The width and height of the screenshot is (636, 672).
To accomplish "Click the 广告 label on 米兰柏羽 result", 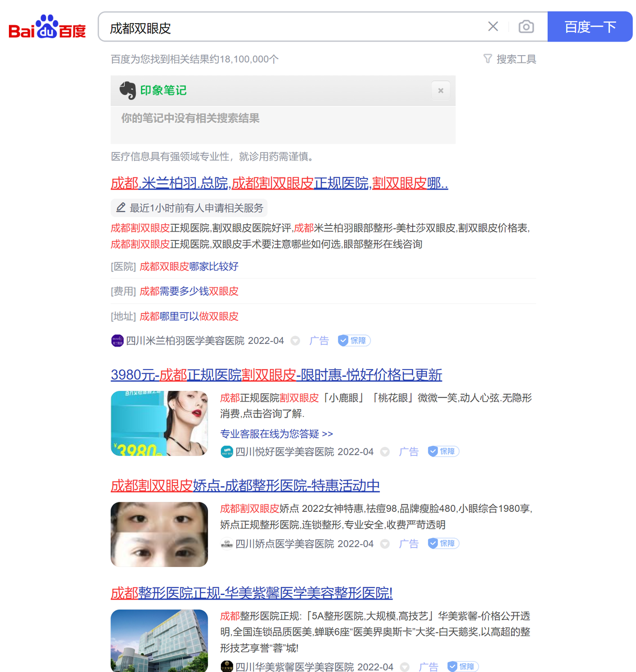I will pos(319,341).
